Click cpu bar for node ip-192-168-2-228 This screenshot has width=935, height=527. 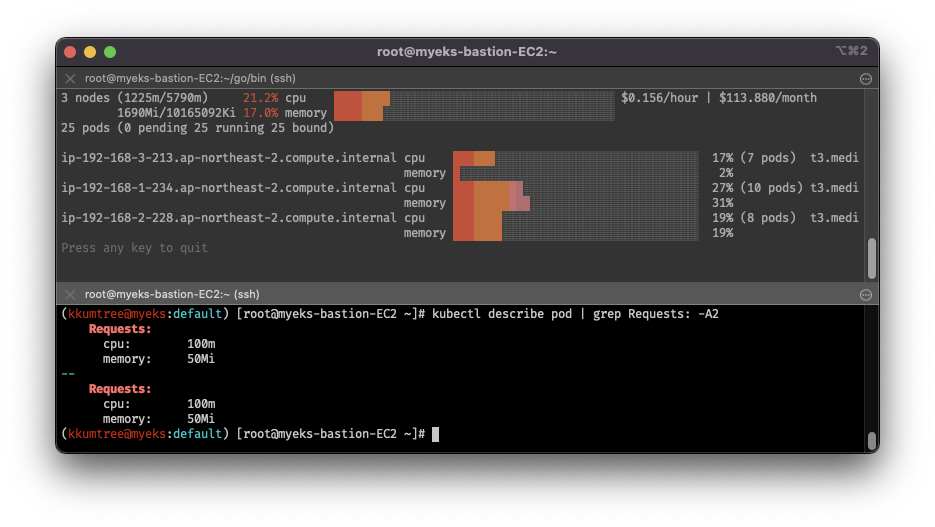click(575, 218)
